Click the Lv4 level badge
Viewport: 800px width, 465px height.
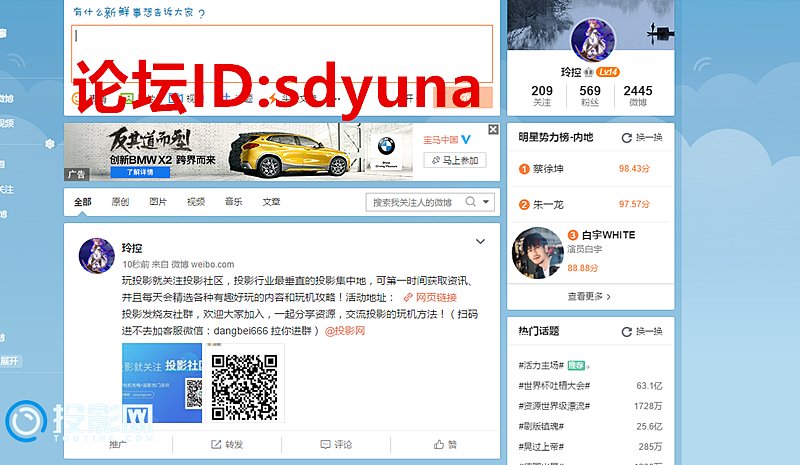[608, 72]
